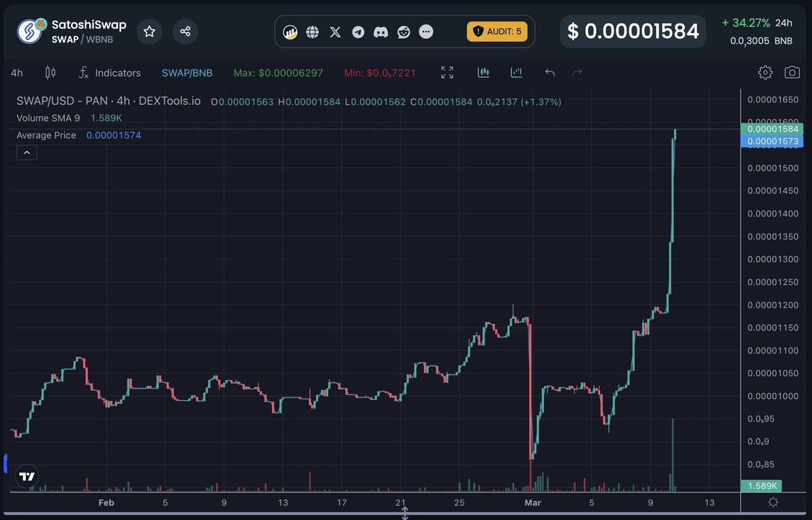Viewport: 812px width, 520px height.
Task: Expand the more social links menu
Action: click(426, 31)
